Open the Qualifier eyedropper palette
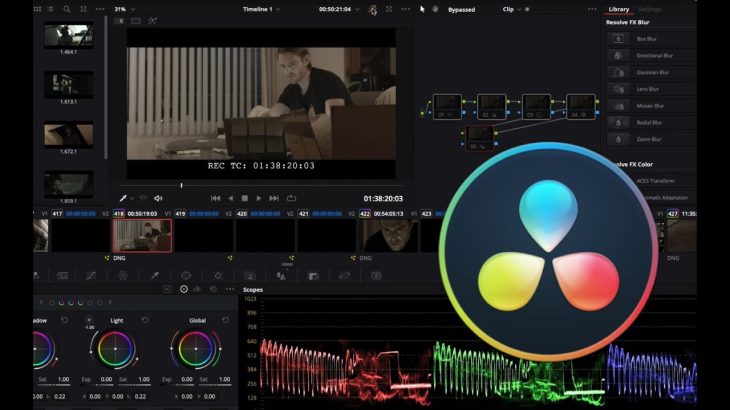This screenshot has height=410, width=730. 155,276
